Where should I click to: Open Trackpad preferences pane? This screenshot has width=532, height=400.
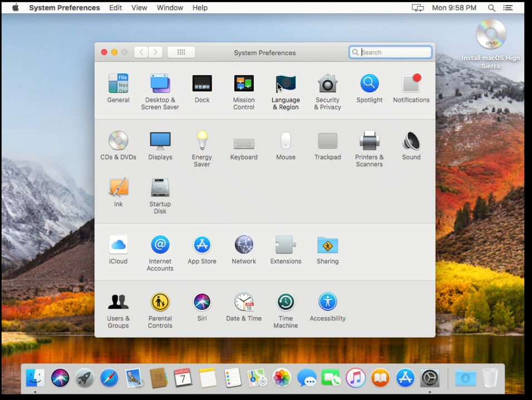(x=327, y=145)
